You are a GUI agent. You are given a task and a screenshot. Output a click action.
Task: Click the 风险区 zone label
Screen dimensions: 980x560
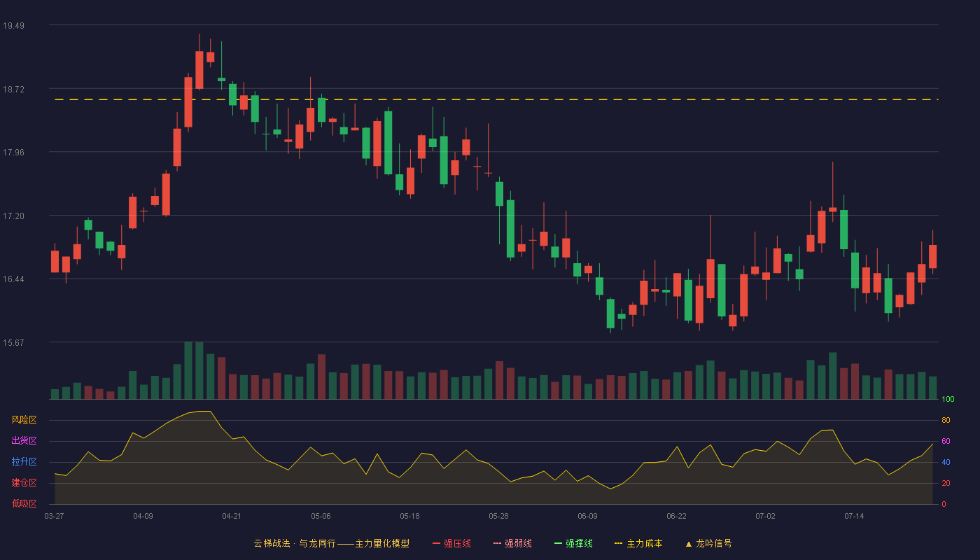point(24,420)
